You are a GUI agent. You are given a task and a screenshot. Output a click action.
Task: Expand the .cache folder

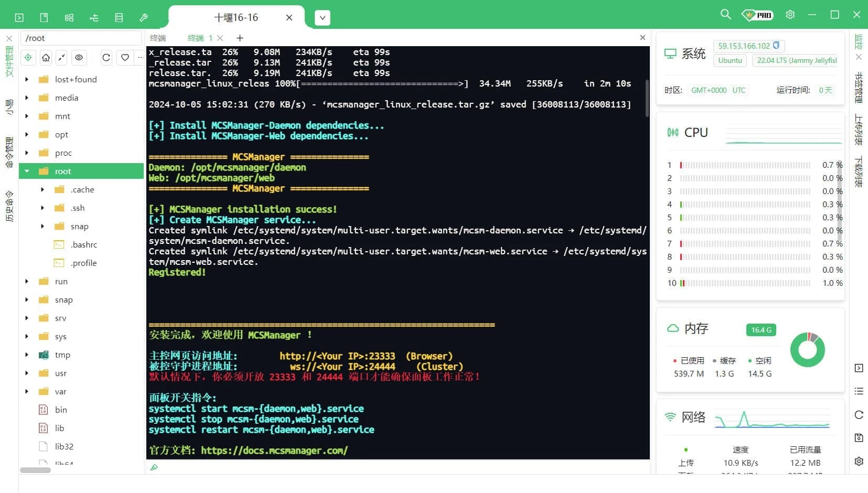coord(42,189)
